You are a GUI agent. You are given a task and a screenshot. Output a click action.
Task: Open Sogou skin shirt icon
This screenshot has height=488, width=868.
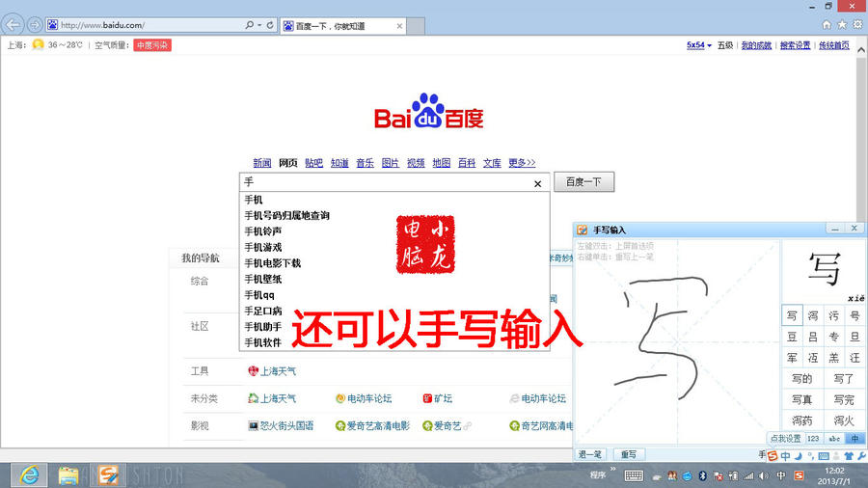(x=849, y=456)
